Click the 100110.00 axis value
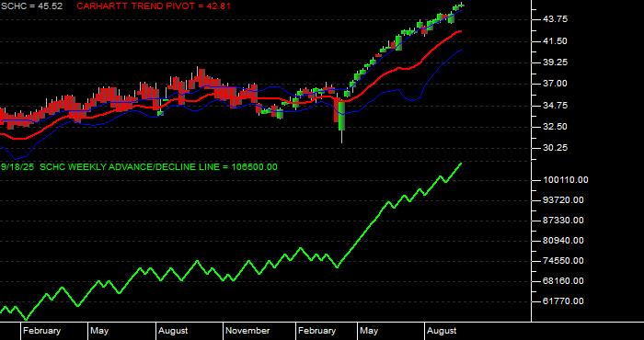The width and height of the screenshot is (644, 340). click(565, 180)
